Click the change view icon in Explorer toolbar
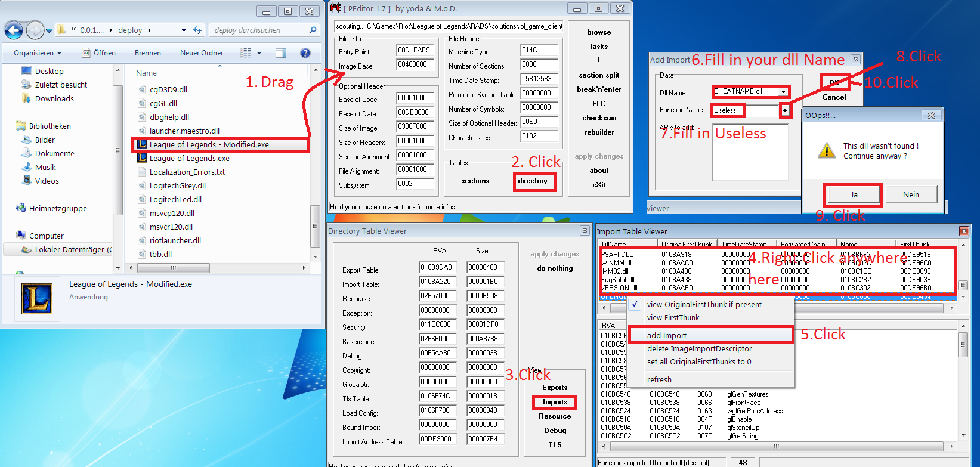 pyautogui.click(x=246, y=53)
